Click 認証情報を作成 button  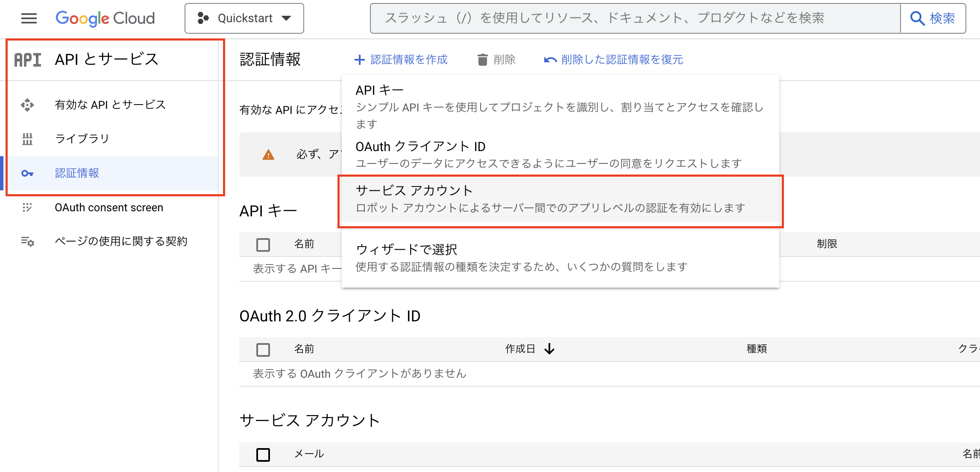[401, 60]
